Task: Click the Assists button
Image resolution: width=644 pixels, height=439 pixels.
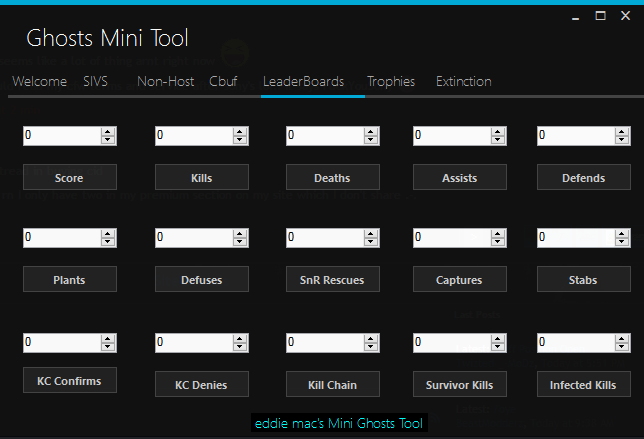Action: click(460, 177)
